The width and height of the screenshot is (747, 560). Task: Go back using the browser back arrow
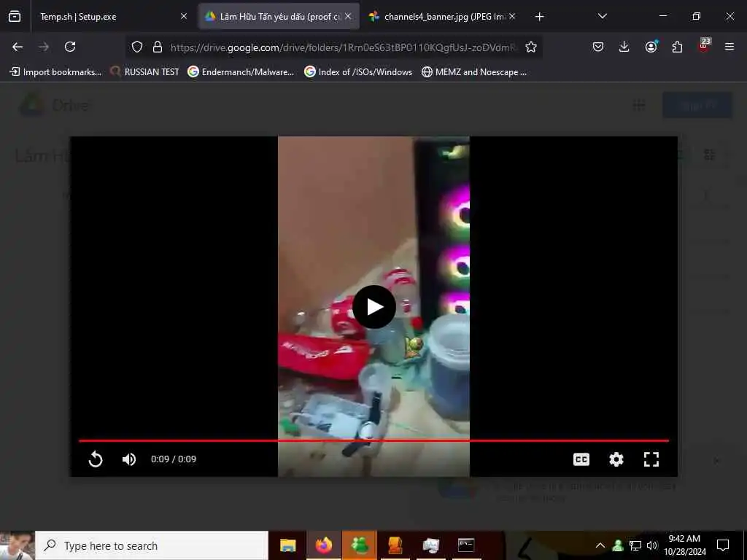[18, 47]
